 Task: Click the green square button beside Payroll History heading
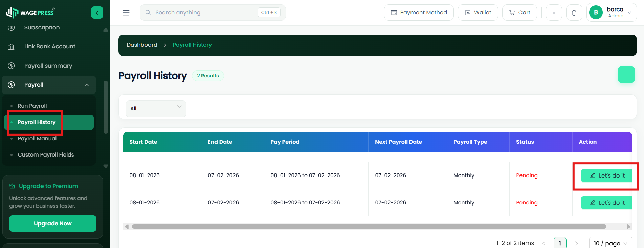(626, 75)
